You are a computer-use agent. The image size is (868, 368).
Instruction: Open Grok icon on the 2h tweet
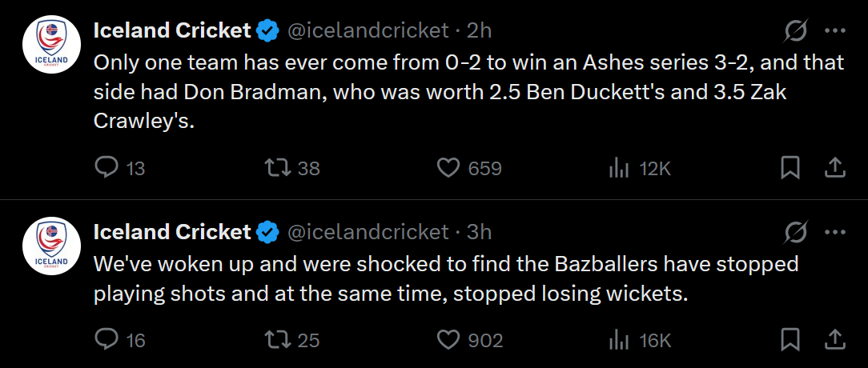796,31
